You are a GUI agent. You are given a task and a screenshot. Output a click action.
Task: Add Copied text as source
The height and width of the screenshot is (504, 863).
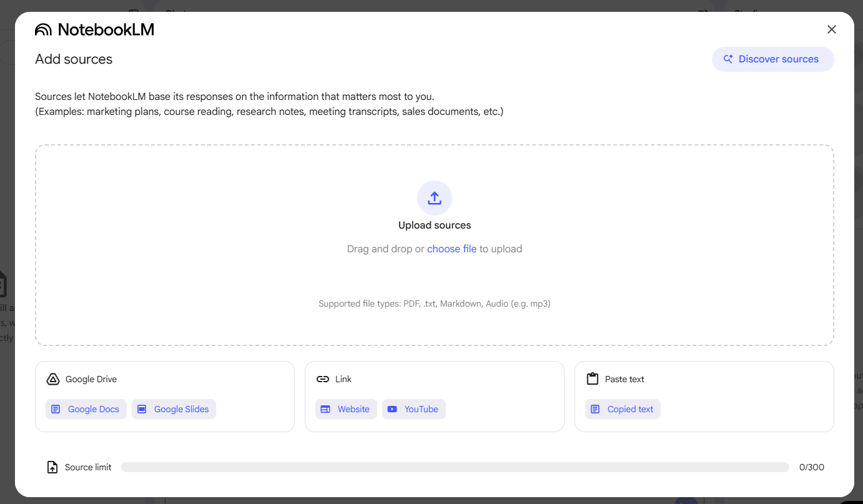click(x=623, y=409)
